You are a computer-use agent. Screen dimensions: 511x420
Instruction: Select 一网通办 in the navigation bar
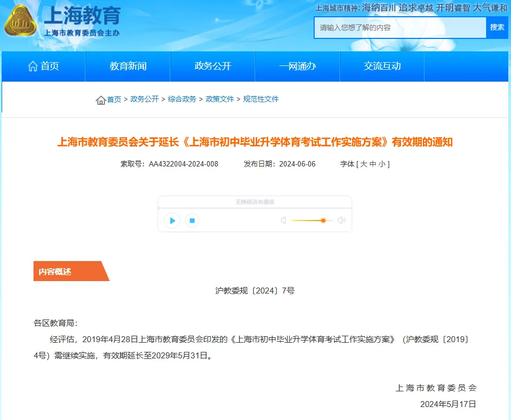click(297, 66)
